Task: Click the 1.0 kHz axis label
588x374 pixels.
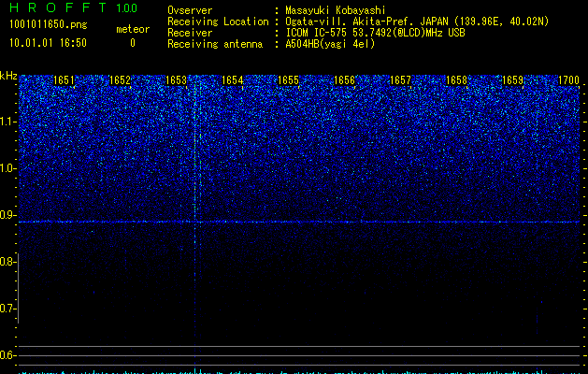Action: coord(7,168)
